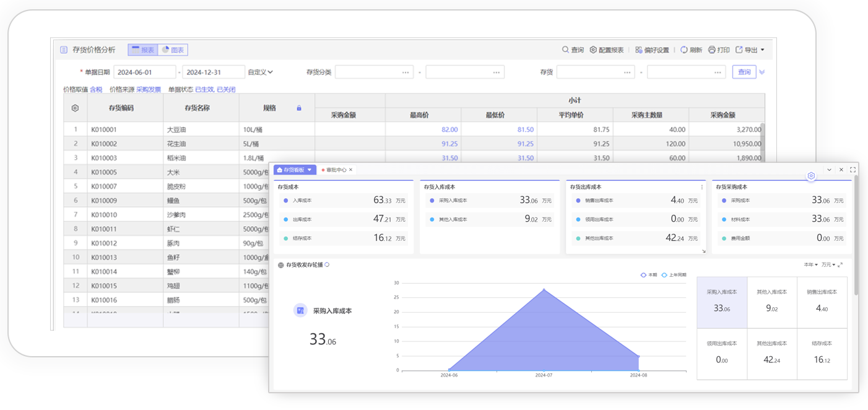The height and width of the screenshot is (410, 868).
Task: Click the table column settings gear icon
Action: 75,108
